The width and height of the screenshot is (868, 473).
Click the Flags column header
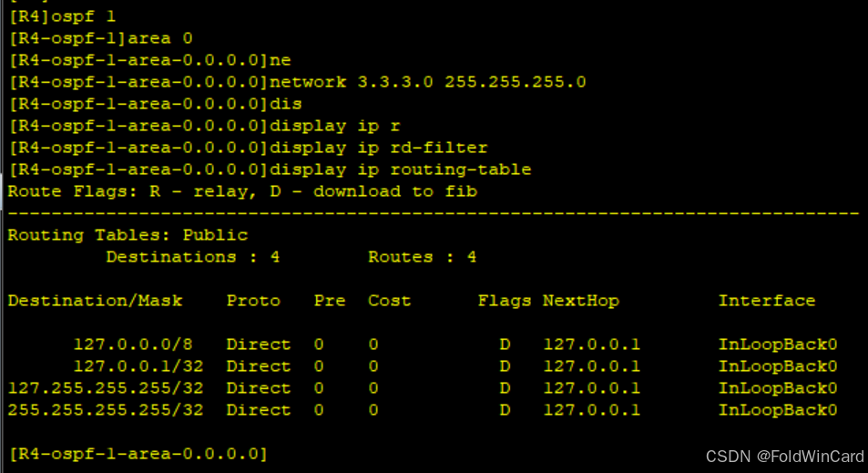coord(505,301)
